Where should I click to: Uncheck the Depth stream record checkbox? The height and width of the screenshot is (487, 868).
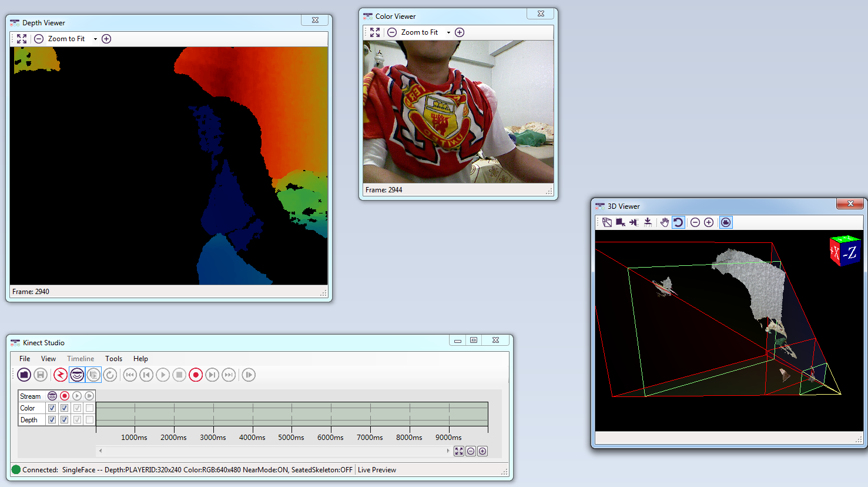65,419
